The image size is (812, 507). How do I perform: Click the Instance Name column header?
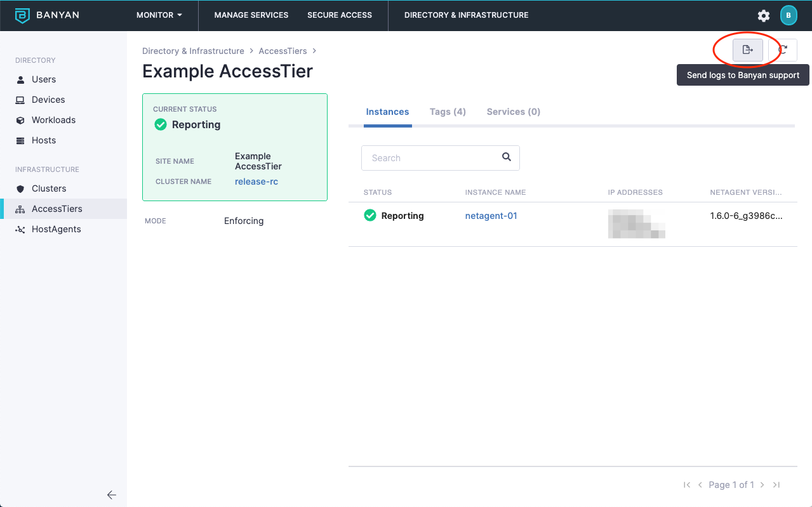point(496,192)
